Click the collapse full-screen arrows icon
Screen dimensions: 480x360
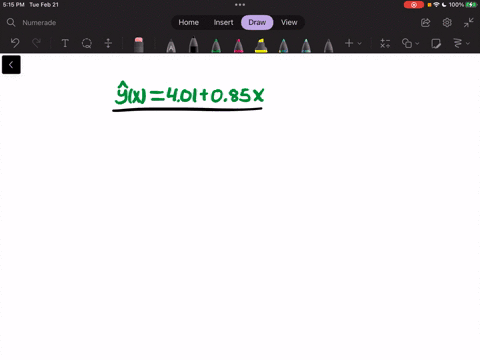[468, 23]
